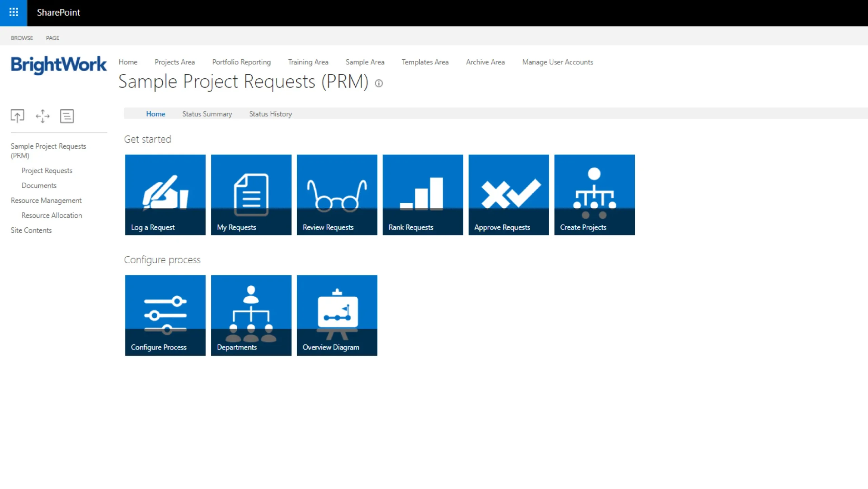Select the Home tab in page navigation
The width and height of the screenshot is (868, 489).
(x=156, y=114)
